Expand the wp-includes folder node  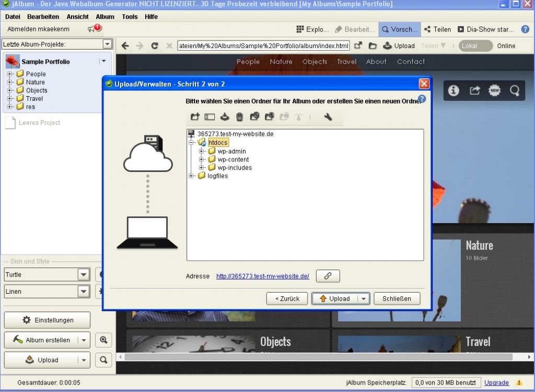(x=201, y=168)
